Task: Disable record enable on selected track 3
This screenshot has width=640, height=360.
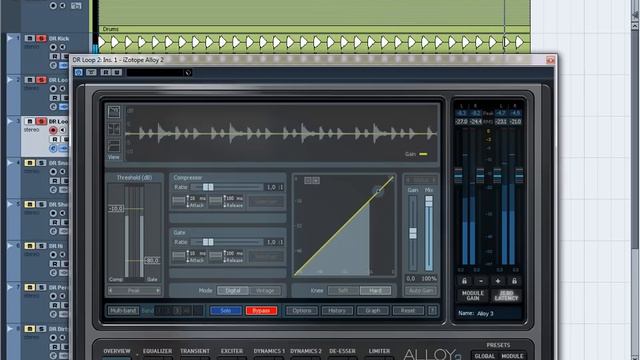Action: point(53,130)
